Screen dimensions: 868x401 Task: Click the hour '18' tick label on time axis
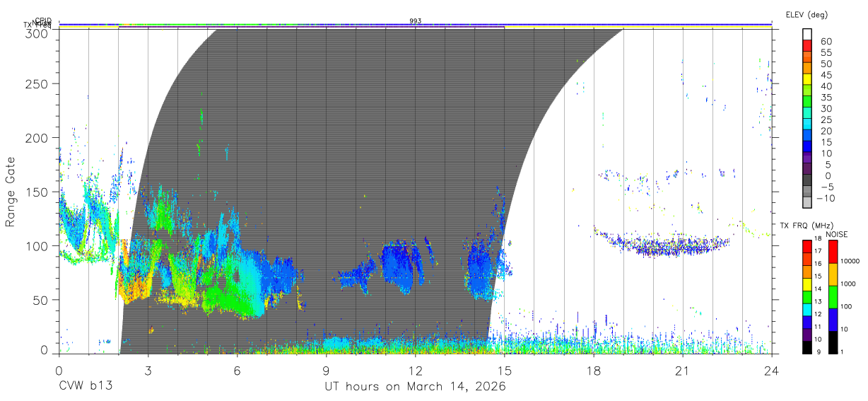tap(594, 370)
